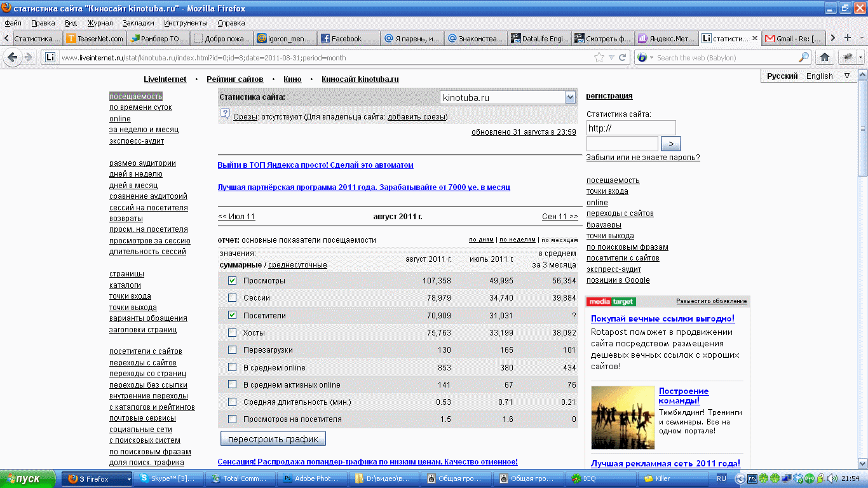Enable the Сессии checkbox
Viewport: 868px width, 488px height.
pyautogui.click(x=233, y=298)
